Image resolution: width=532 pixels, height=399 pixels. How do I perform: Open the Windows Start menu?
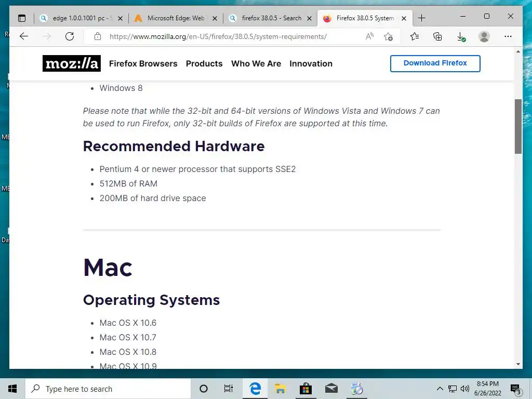pyautogui.click(x=12, y=389)
